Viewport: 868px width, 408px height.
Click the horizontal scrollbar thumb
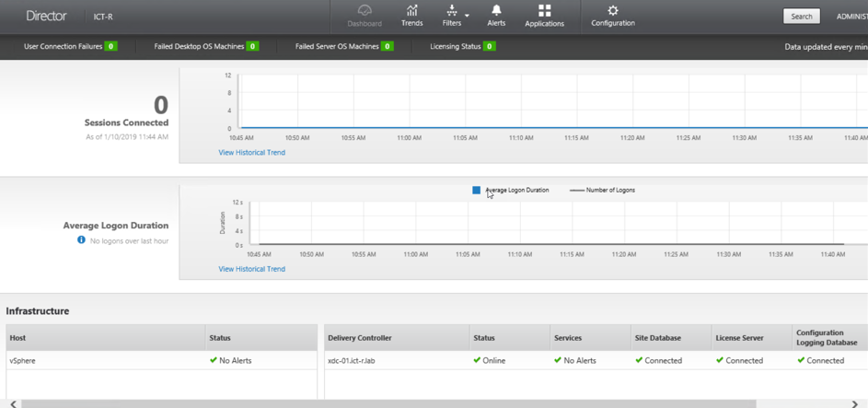[388, 404]
